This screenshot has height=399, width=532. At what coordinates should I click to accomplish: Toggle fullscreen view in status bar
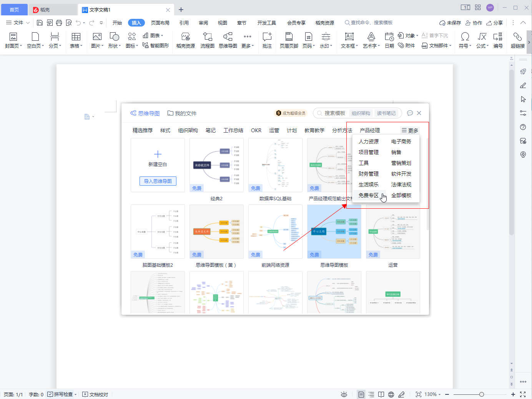click(523, 394)
